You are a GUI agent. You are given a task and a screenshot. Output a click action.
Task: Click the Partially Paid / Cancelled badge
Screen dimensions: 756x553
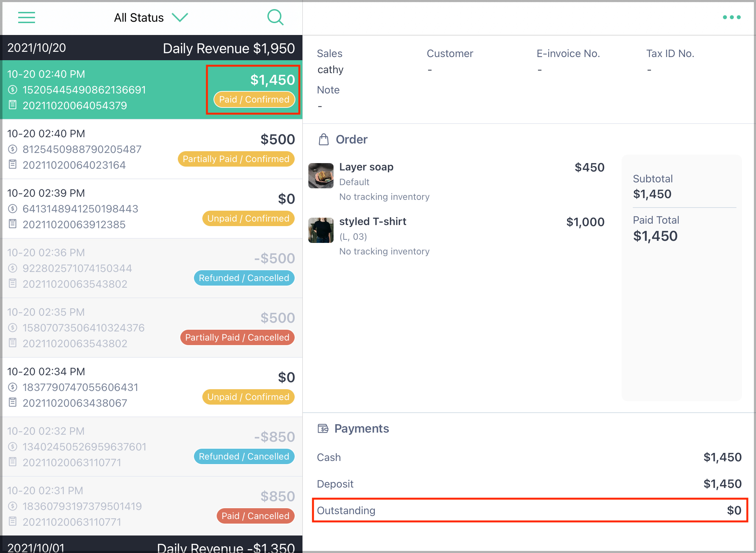(x=237, y=337)
